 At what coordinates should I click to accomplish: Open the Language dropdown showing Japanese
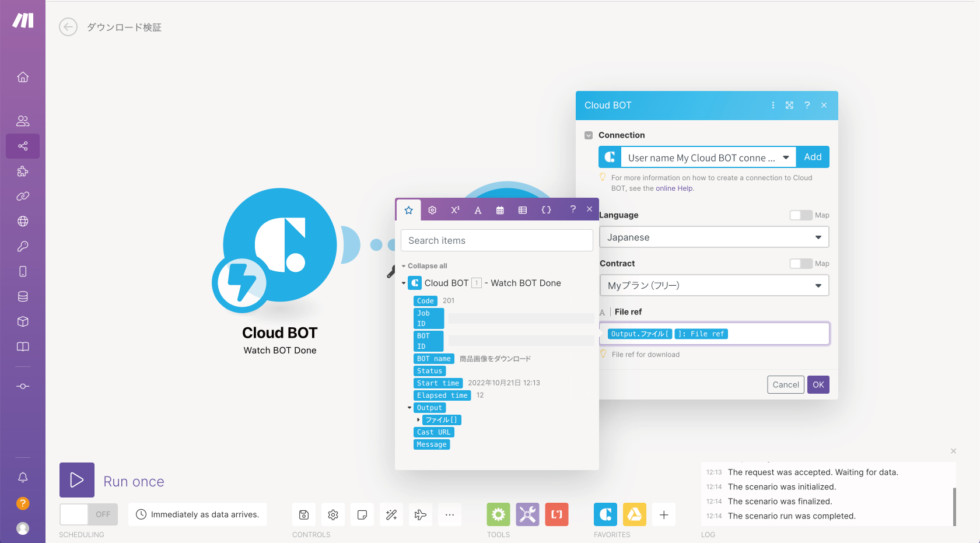click(714, 237)
